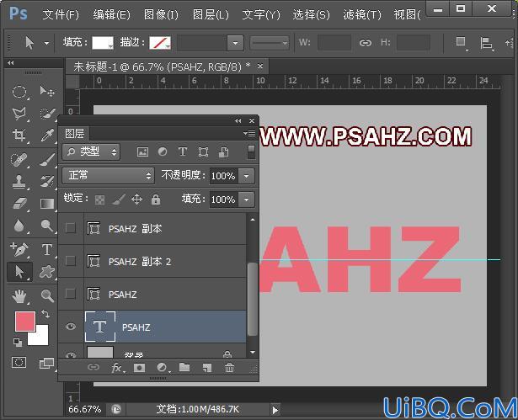Open Layers panel flyout menu
The height and width of the screenshot is (420, 518).
coord(249,133)
